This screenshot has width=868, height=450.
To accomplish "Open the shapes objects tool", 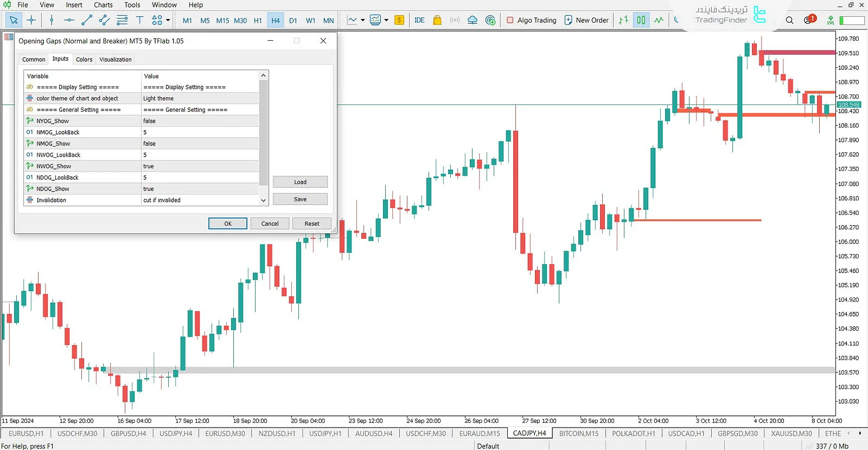I will pyautogui.click(x=157, y=20).
